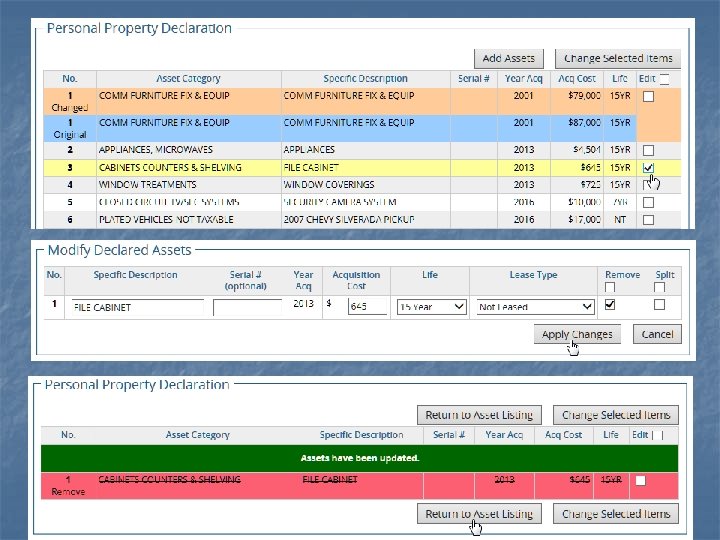The image size is (720, 540).
Task: Uncheck the Remove checkbox for row 1
Action: point(610,304)
